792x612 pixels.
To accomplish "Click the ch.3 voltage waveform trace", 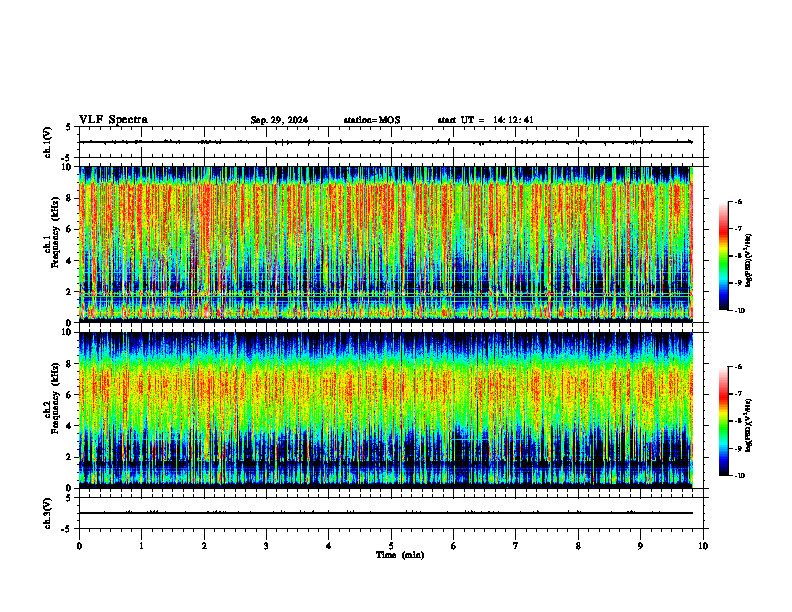I will 386,513.
